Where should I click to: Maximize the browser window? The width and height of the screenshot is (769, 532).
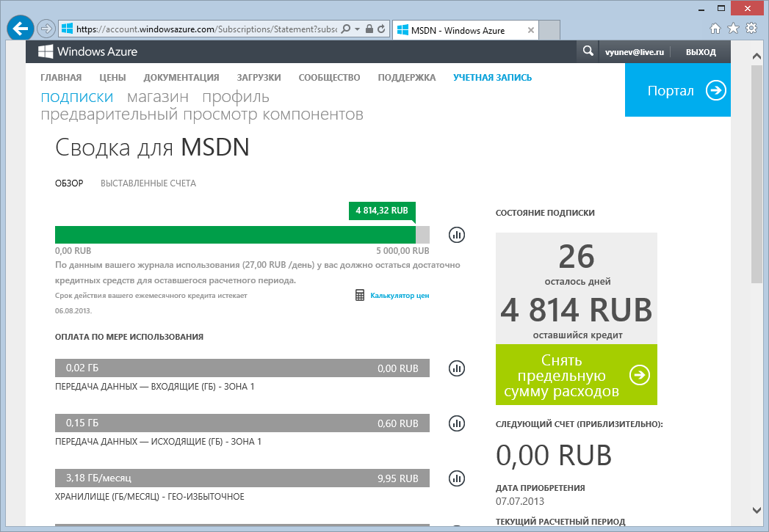coord(721,8)
